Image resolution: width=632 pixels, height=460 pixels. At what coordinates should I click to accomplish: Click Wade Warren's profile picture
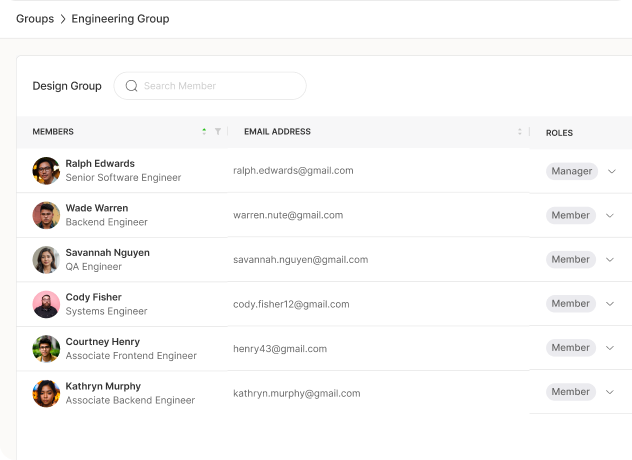46,215
